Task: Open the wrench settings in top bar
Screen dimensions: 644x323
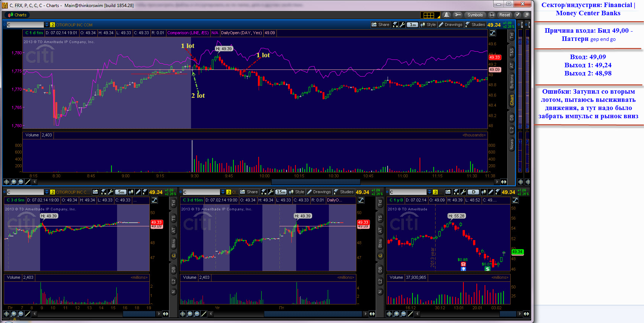Action: [x=457, y=15]
